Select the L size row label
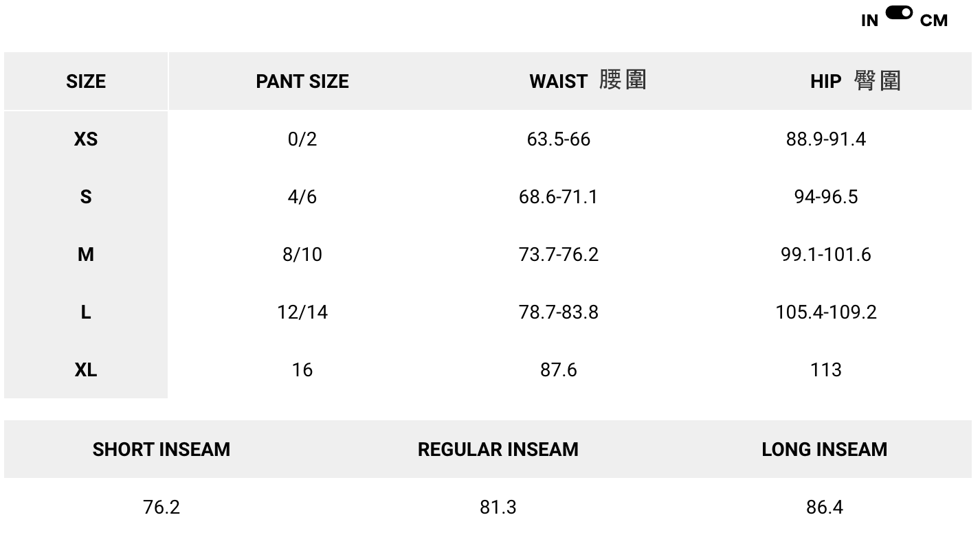This screenshot has width=980, height=537. (x=86, y=312)
